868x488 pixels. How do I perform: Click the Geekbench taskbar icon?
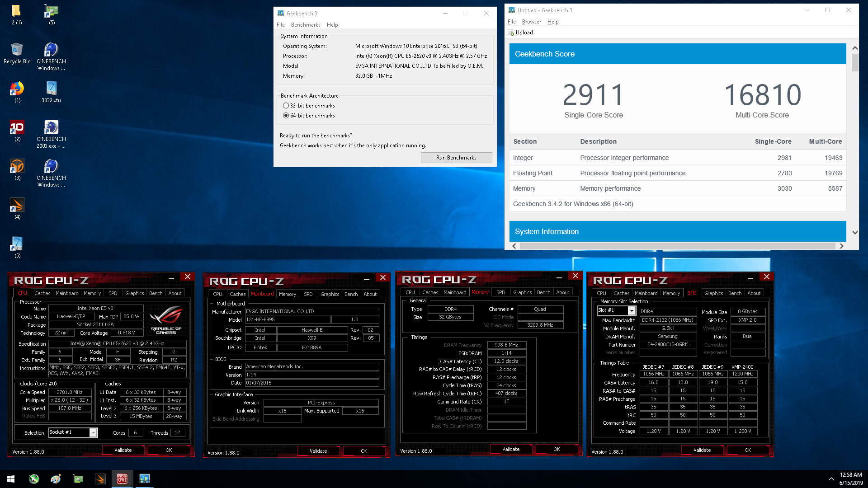[145, 479]
